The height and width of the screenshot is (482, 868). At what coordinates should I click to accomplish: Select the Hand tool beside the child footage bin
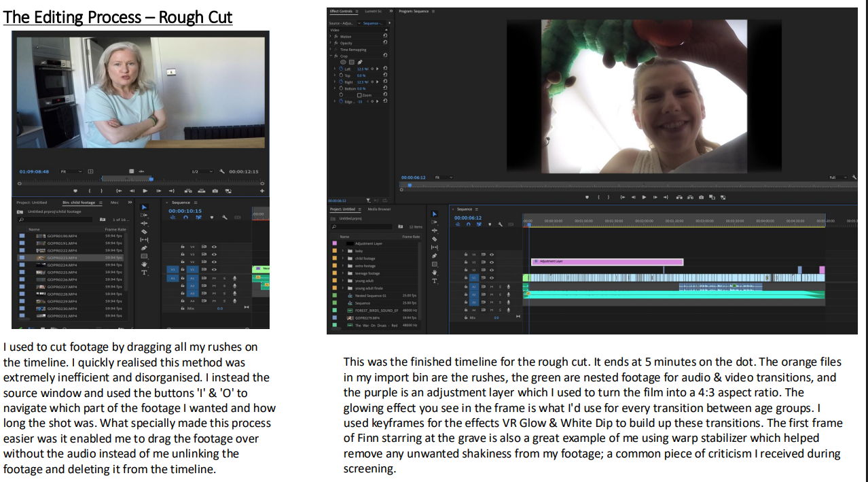point(144,264)
